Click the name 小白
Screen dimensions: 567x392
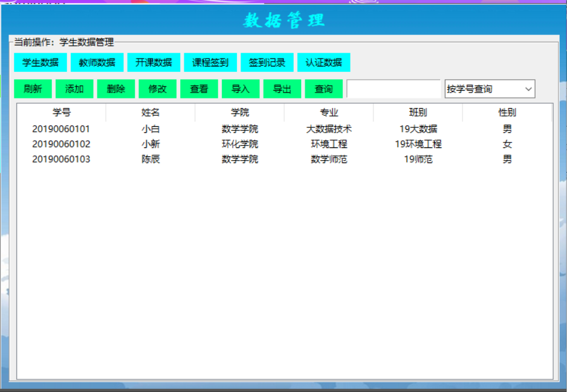click(x=151, y=129)
